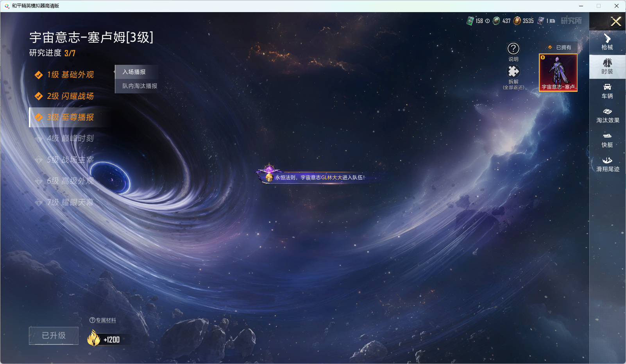The height and width of the screenshot is (364, 626).
Task: Open the 车辆 (vehicle) category
Action: point(607,91)
